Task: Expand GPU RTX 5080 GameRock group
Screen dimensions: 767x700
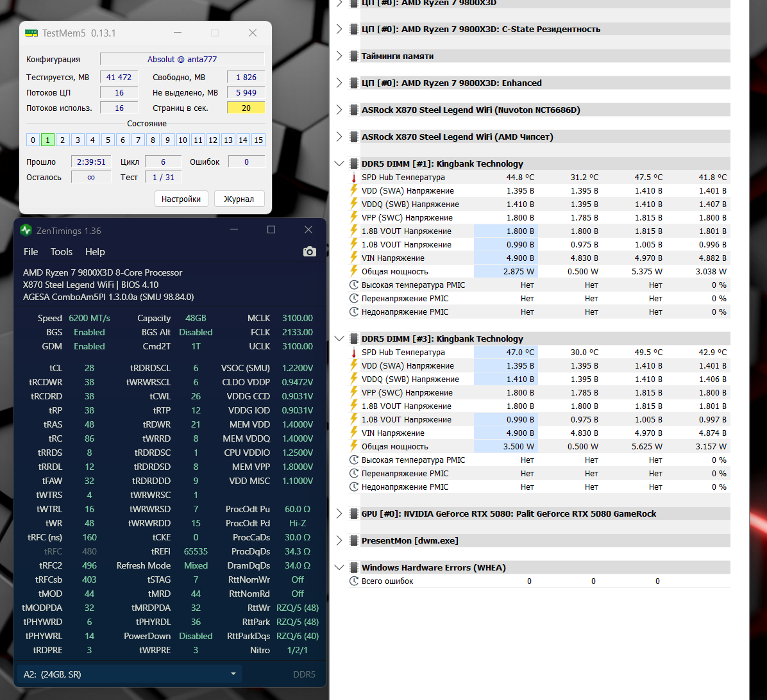Action: pyautogui.click(x=339, y=513)
